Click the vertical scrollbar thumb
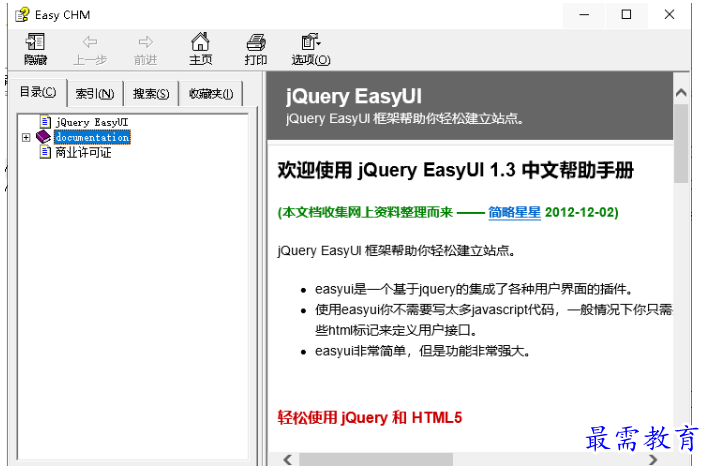The width and height of the screenshot is (707, 470). click(x=681, y=143)
